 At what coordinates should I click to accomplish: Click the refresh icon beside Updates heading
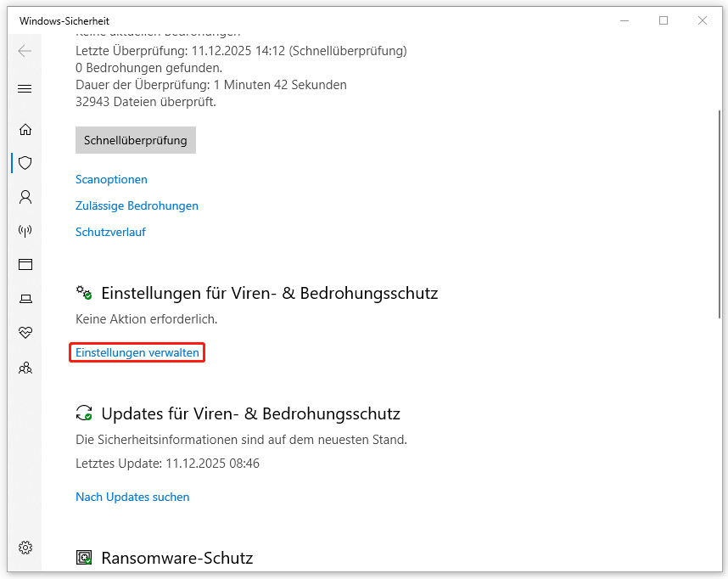84,413
